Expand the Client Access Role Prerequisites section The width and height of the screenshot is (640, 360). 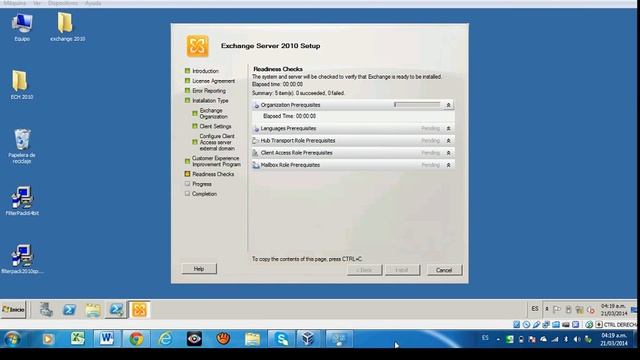(448, 153)
